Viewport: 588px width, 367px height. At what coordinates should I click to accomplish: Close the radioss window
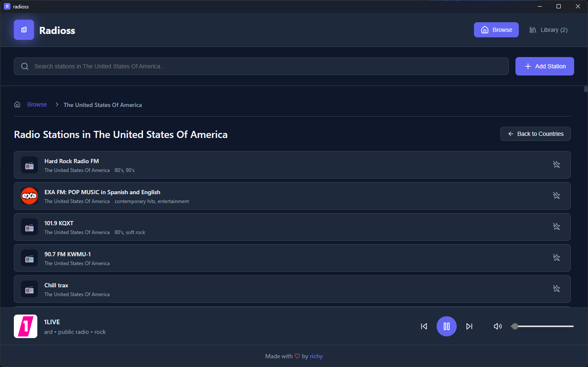click(578, 6)
